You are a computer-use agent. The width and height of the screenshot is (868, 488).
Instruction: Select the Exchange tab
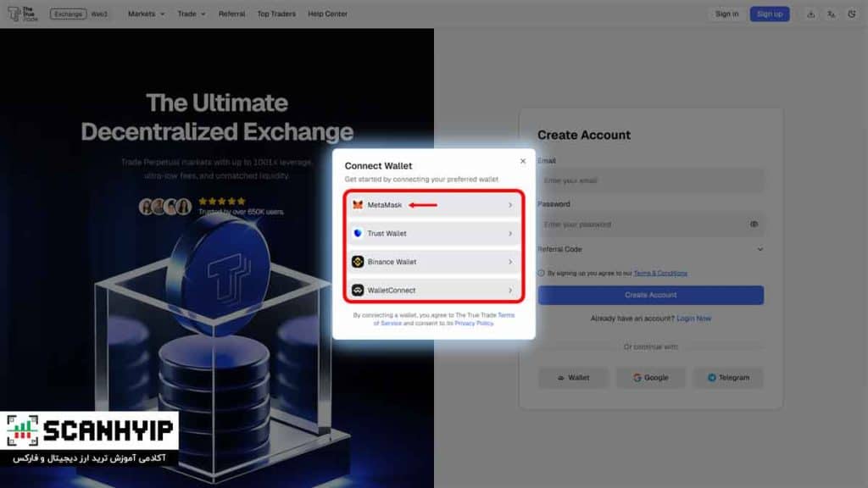tap(68, 14)
